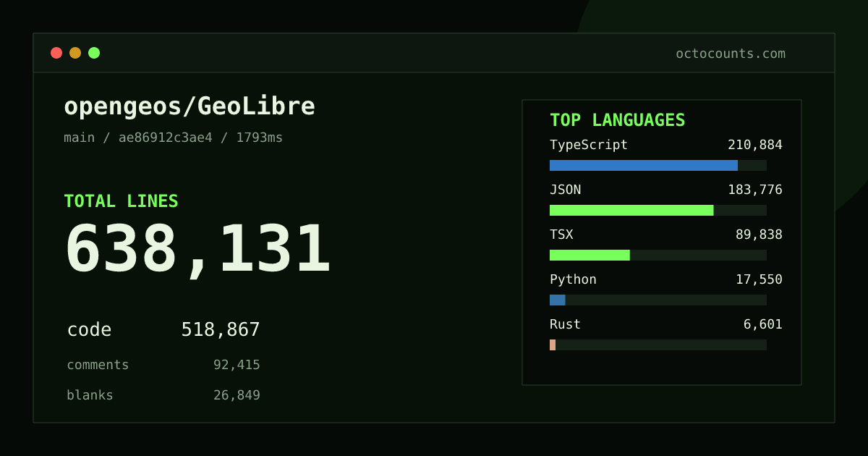Click the TOTAL LINES heading
Viewport: 868px width, 456px height.
(121, 201)
